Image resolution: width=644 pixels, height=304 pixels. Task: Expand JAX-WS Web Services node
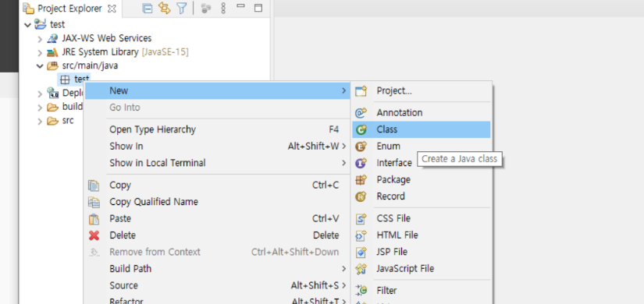[x=40, y=40]
